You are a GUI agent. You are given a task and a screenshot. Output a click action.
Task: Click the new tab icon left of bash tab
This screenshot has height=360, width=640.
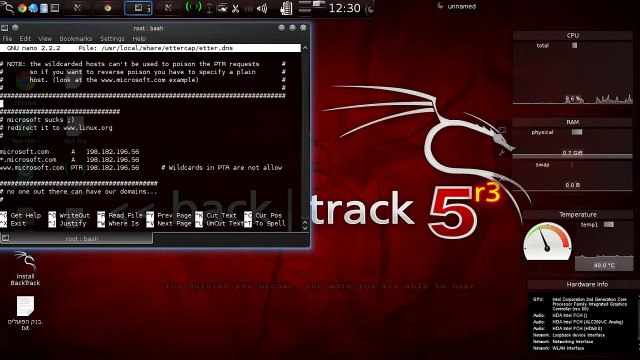pyautogui.click(x=5, y=238)
